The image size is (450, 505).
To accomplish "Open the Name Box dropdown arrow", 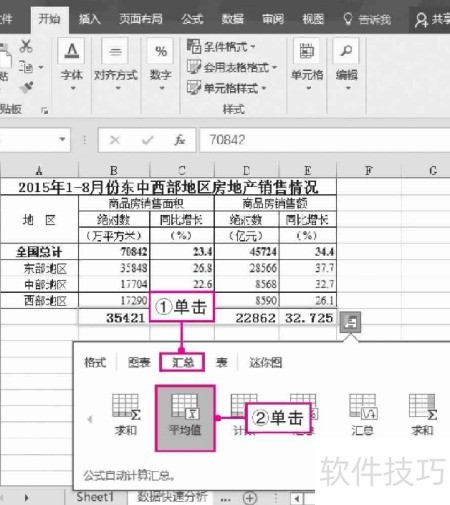I will 62,140.
